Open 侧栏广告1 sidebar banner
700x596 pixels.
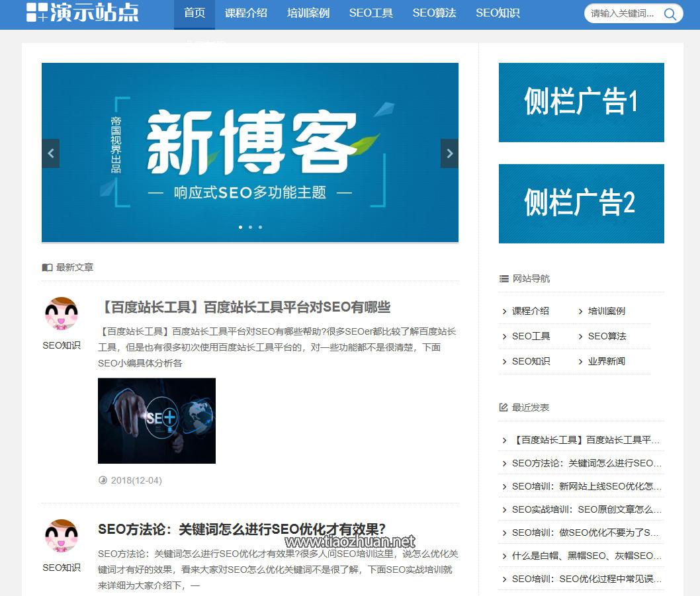click(580, 103)
